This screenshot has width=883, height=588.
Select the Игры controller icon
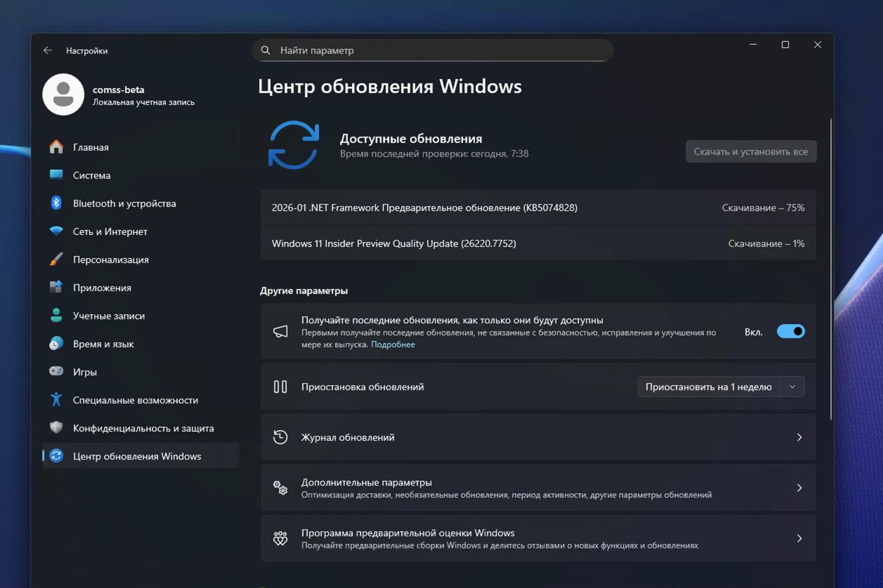click(57, 371)
